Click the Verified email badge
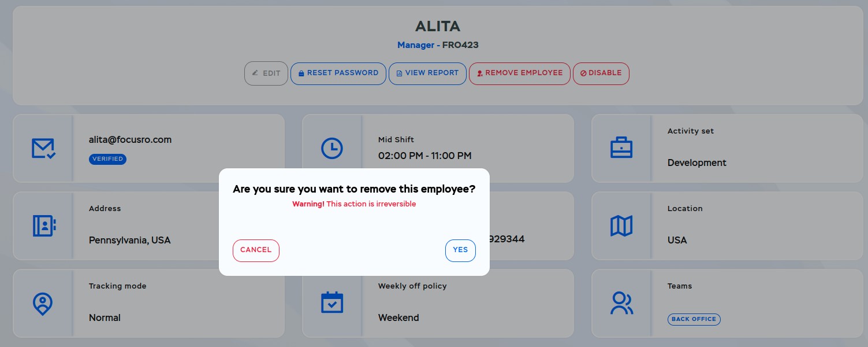 click(107, 159)
